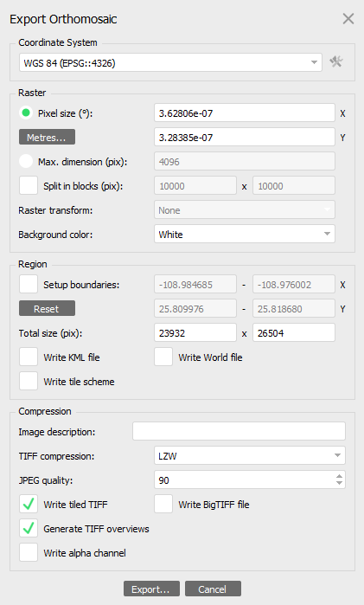This screenshot has width=364, height=605.
Task: Click inside the Pixel size X field
Action: click(x=245, y=113)
